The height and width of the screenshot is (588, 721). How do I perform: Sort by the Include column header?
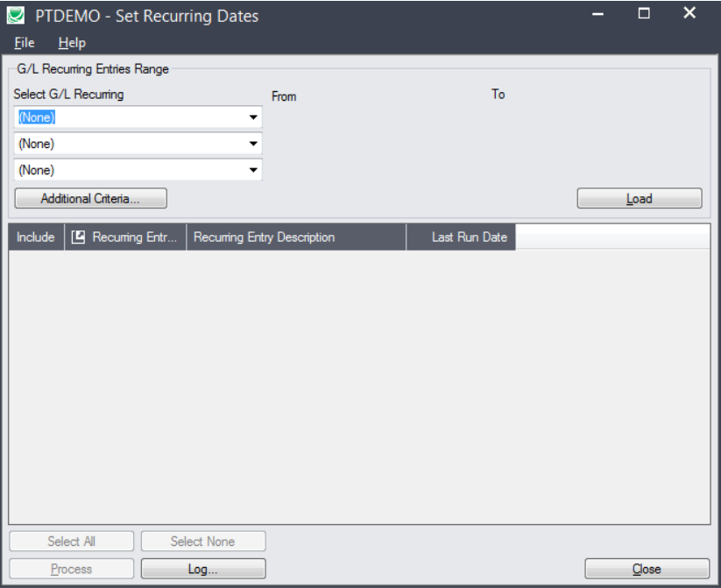click(x=36, y=237)
